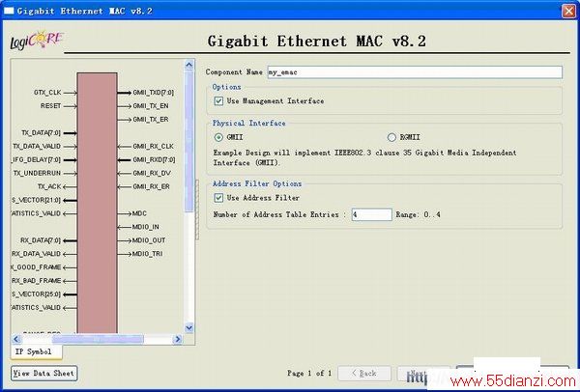580x392 pixels.
Task: Click the symbol panel scroll up arrow
Action: pos(189,65)
